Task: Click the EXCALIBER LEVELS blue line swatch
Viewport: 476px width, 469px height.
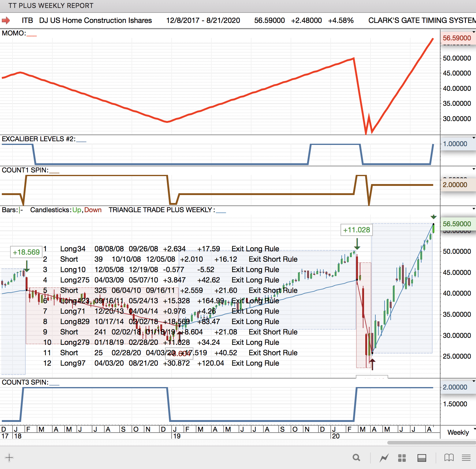Action: [81, 141]
